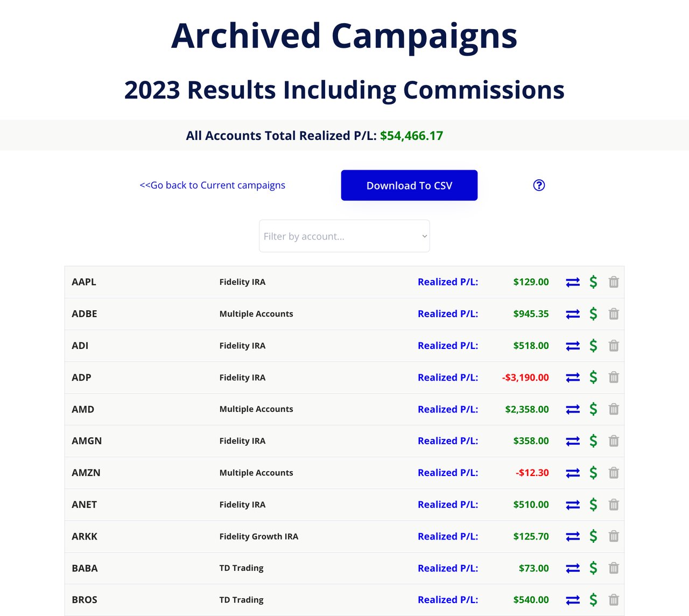Click the transfer arrows icon for AAPL
The width and height of the screenshot is (689, 616).
[573, 282]
